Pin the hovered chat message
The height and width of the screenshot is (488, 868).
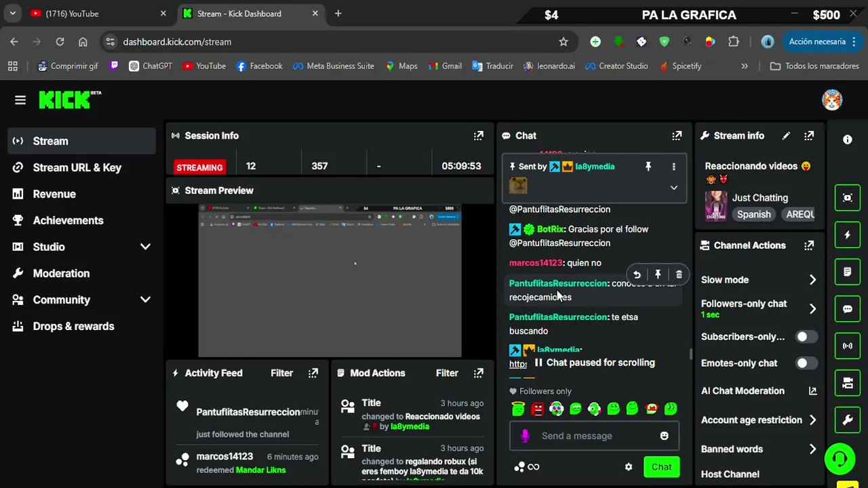click(x=658, y=274)
